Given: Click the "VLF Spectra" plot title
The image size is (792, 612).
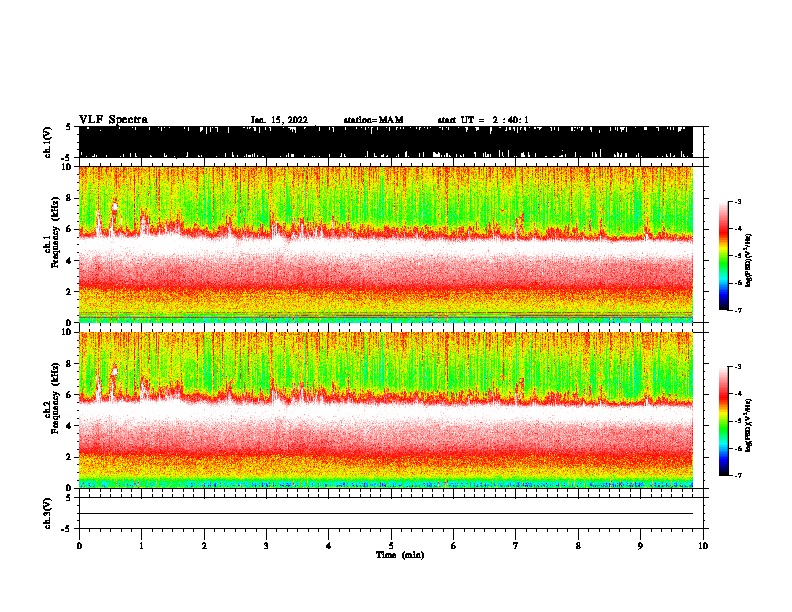Looking at the screenshot, I should (113, 120).
